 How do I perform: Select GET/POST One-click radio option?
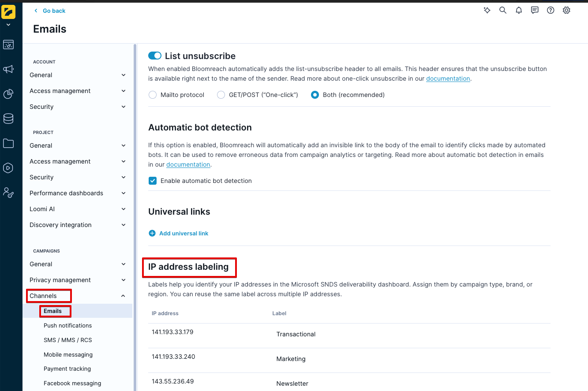click(x=221, y=95)
